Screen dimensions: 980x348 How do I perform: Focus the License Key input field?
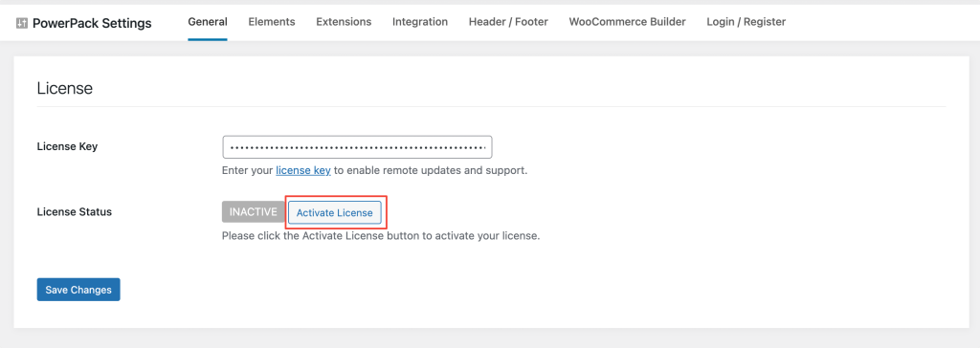358,147
